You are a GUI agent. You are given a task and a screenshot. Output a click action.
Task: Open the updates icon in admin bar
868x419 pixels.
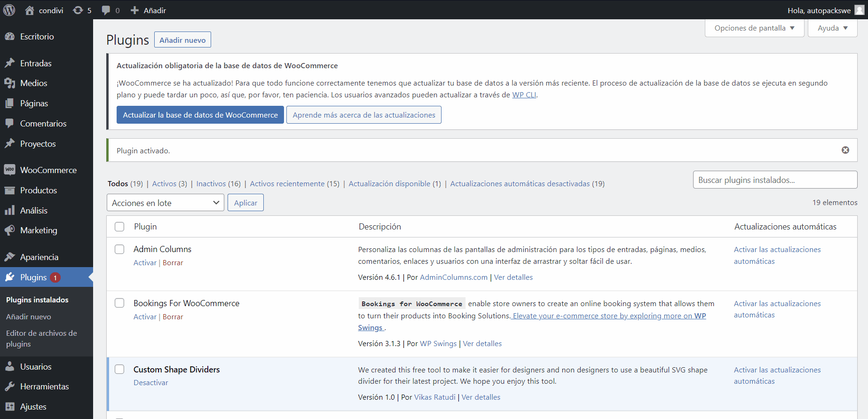click(x=78, y=10)
